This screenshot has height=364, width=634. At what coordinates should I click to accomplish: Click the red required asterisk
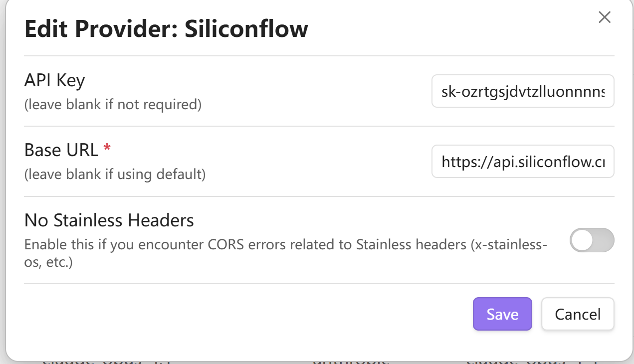tap(106, 149)
